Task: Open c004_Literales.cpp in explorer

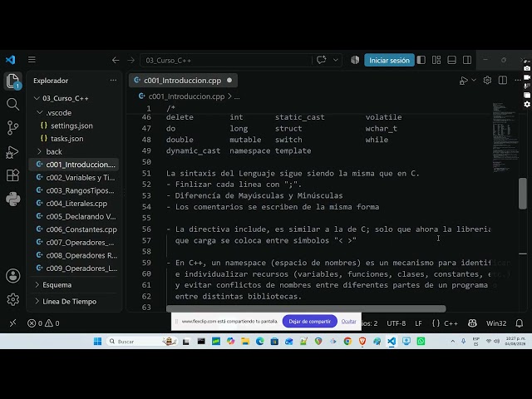Action: [x=76, y=204]
